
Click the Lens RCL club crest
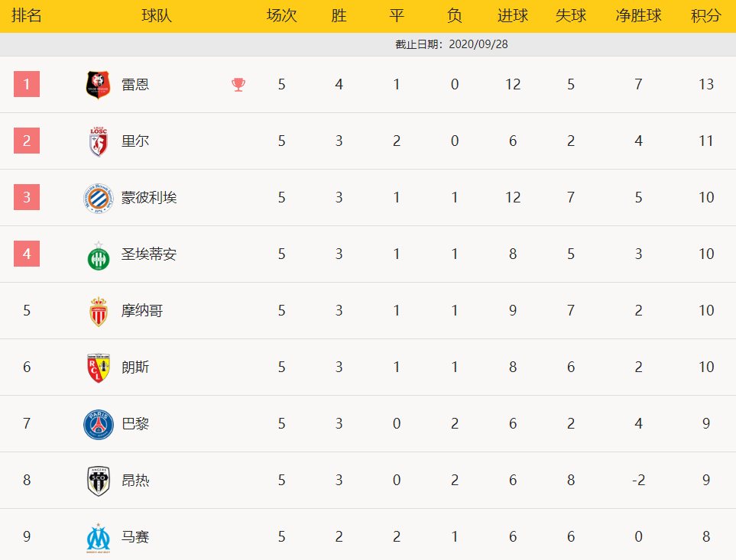tap(99, 367)
